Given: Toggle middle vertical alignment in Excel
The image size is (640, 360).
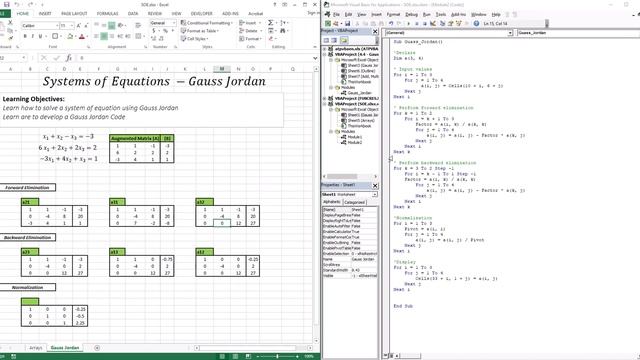Looking at the screenshot, I should [x=104, y=25].
